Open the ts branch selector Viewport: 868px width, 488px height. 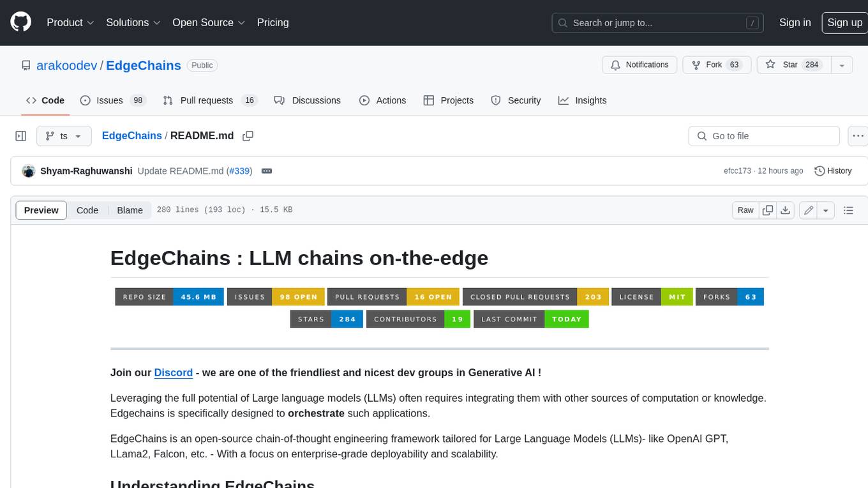(x=64, y=136)
